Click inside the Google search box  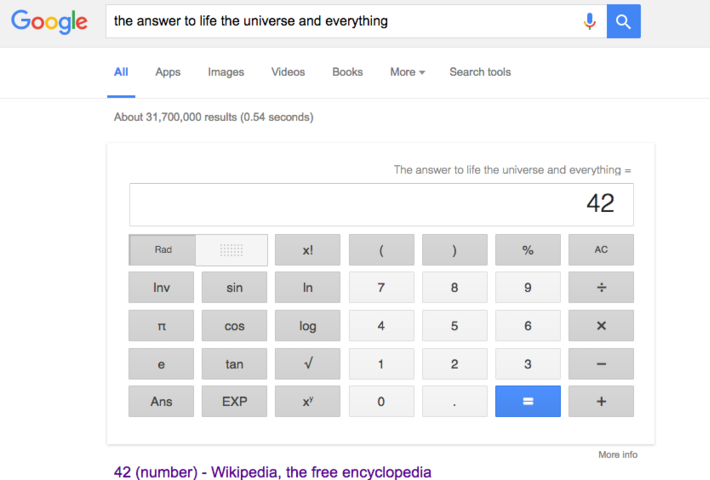pyautogui.click(x=340, y=21)
